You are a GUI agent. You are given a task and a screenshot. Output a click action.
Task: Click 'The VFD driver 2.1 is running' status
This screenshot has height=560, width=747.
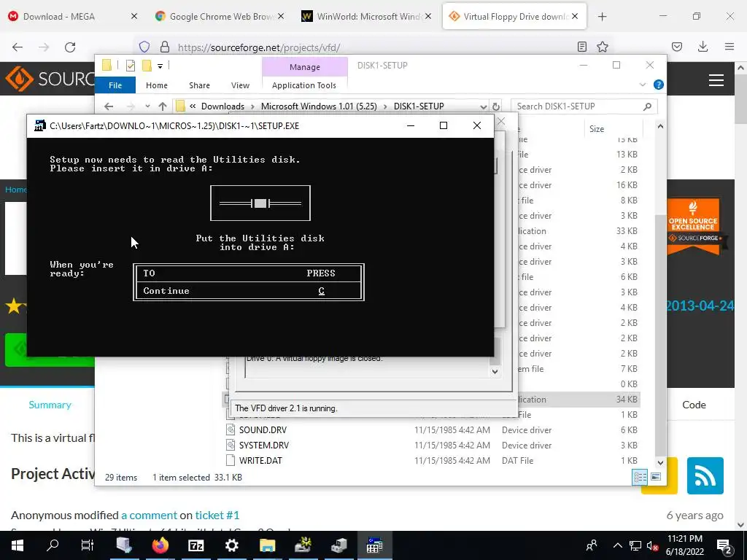[286, 408]
